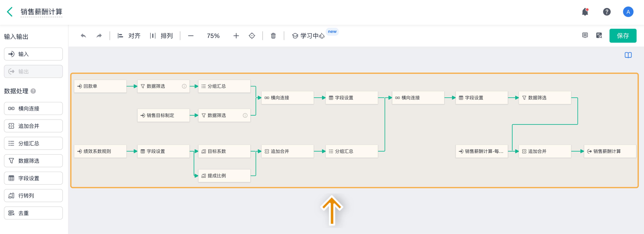Click the comment icon near the Save button
This screenshot has width=644, height=234.
point(585,35)
